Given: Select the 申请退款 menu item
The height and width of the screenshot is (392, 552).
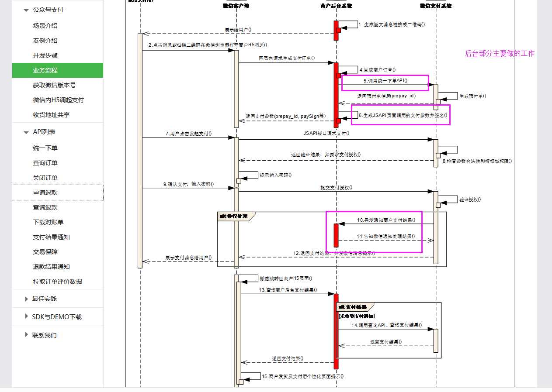Looking at the screenshot, I should coord(58,193).
